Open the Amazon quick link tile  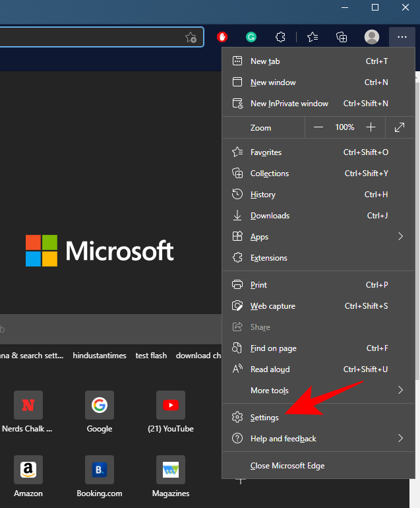point(28,475)
